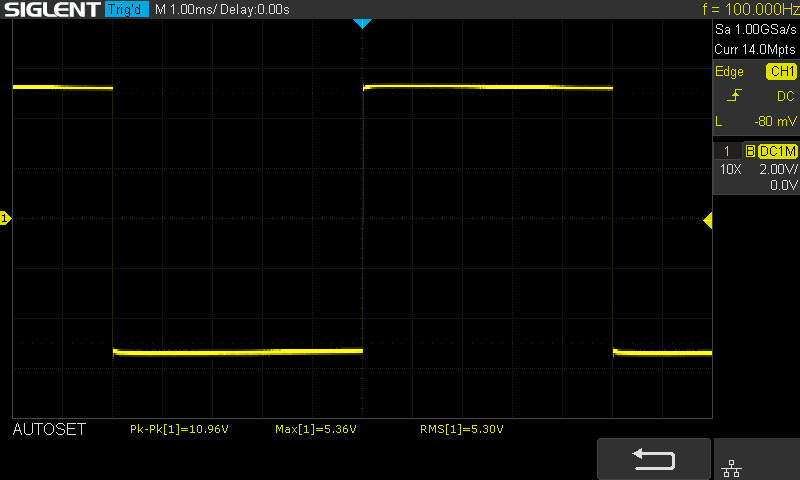Click the Curr 14.0Mpts memory depth
Screen dimensions: 800x480
click(x=755, y=49)
